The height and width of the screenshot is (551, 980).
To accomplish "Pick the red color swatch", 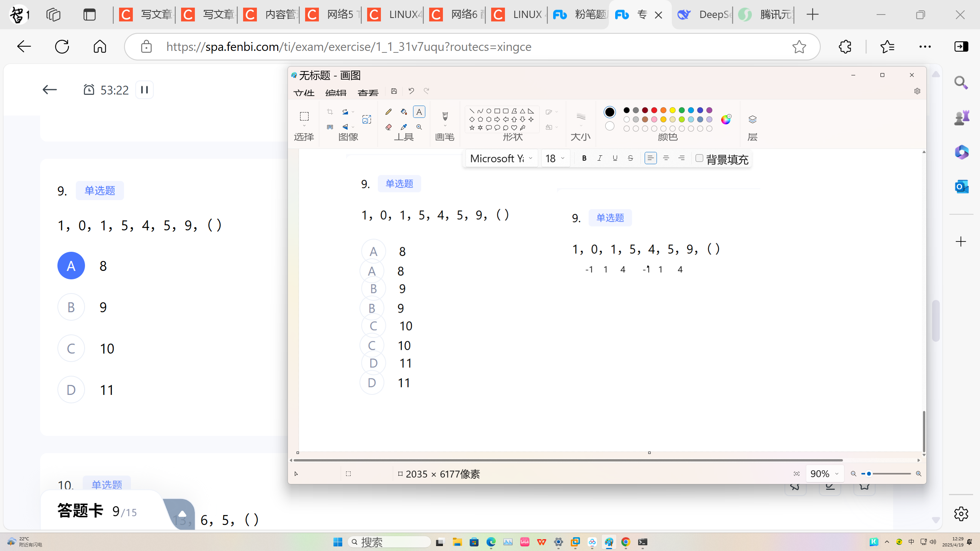I will tap(654, 110).
